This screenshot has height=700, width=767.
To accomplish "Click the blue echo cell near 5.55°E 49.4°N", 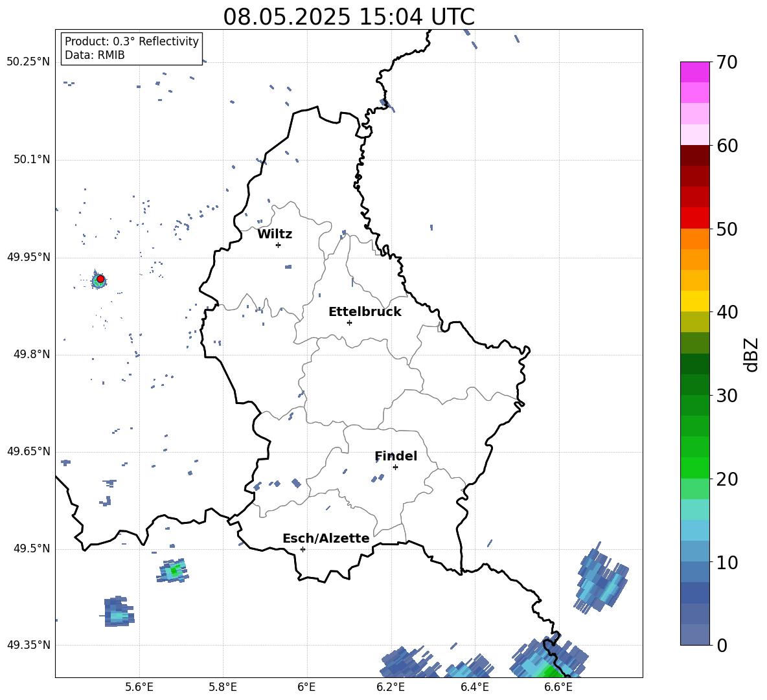I will coord(119,611).
